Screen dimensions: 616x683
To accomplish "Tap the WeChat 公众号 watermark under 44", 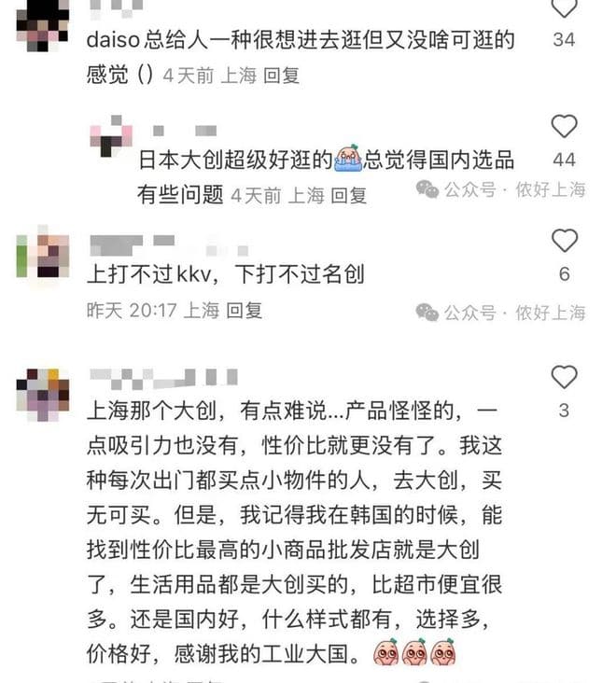I will [x=500, y=189].
